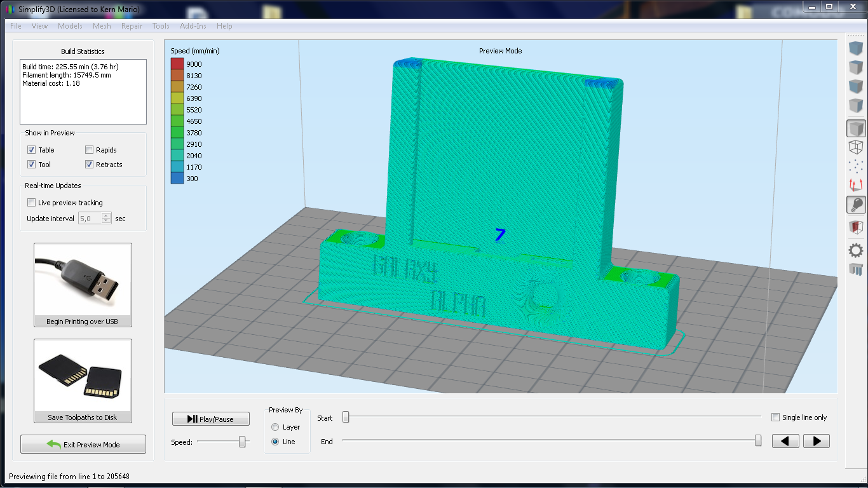Click the 3780 speed legend swatch
Viewport: 868px width, 488px height.
click(177, 132)
